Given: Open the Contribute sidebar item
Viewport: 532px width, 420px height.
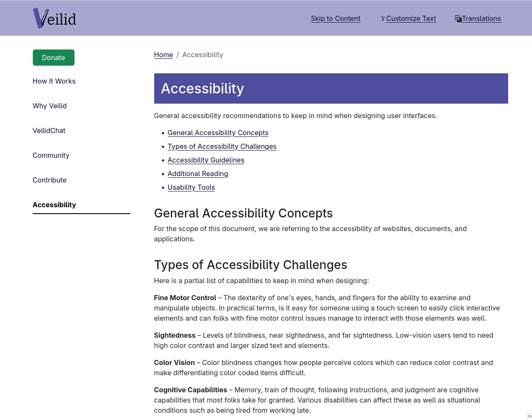Looking at the screenshot, I should (x=49, y=180).
